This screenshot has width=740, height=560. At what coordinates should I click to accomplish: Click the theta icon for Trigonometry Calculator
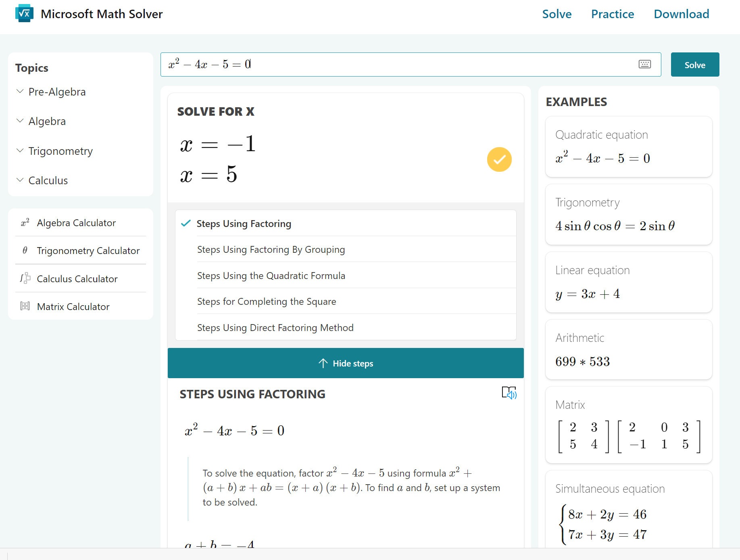tap(25, 250)
